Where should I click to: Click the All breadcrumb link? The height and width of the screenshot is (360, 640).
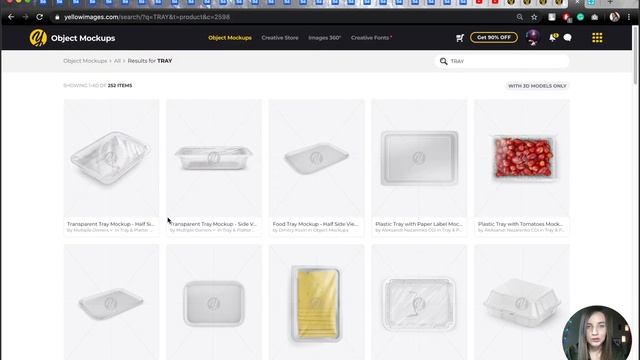[117, 61]
